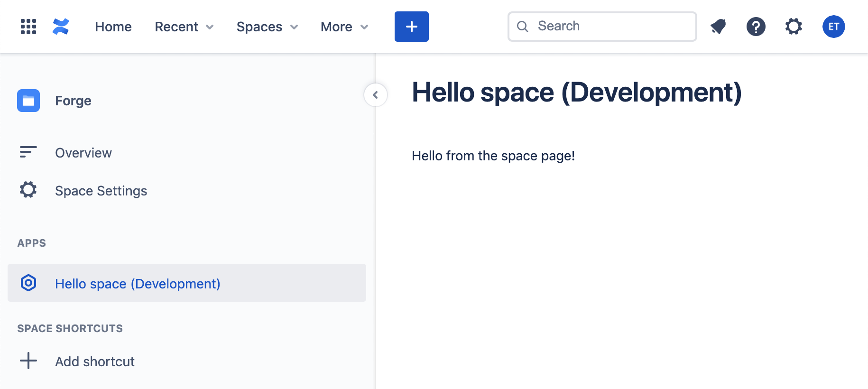This screenshot has height=389, width=868.
Task: Click the Forge space folder icon
Action: 28,101
